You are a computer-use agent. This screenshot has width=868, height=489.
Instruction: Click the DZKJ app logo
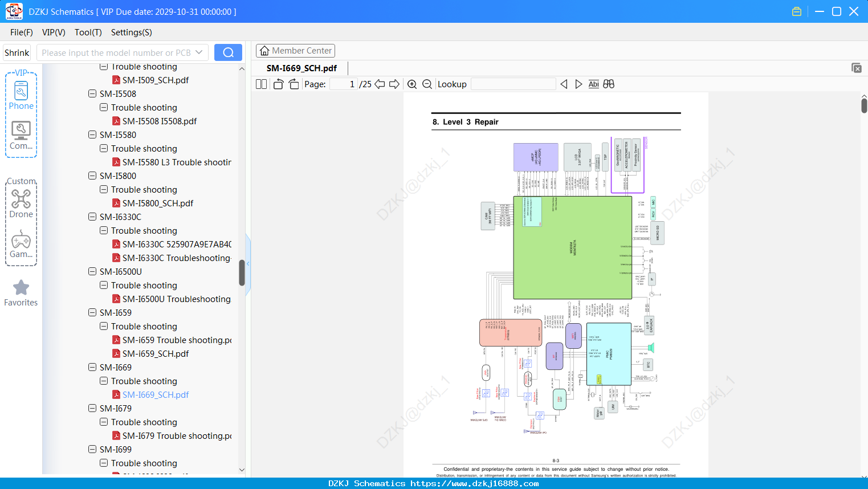point(14,11)
